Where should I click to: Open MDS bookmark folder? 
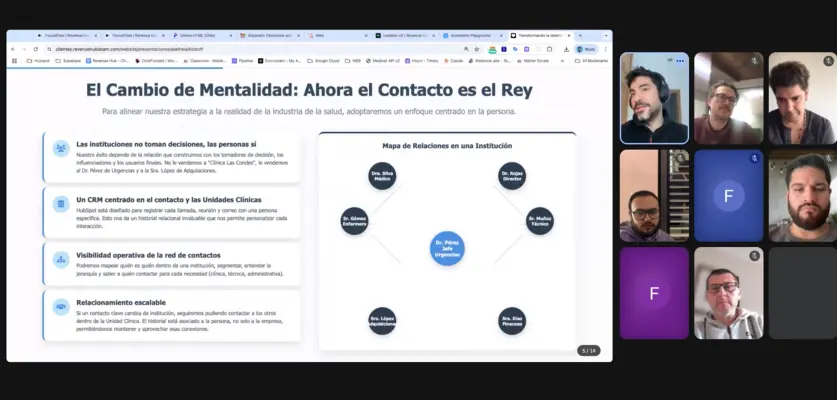coord(352,61)
